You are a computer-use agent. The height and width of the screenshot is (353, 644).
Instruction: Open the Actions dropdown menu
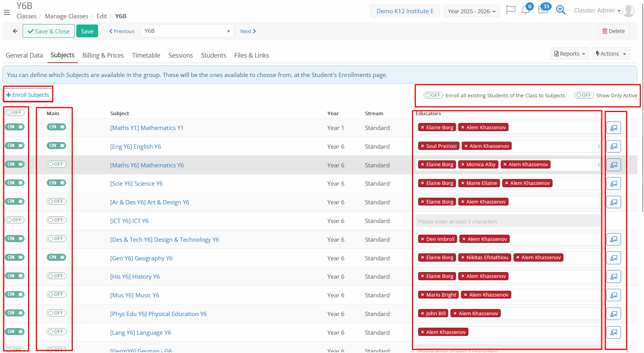click(x=611, y=54)
